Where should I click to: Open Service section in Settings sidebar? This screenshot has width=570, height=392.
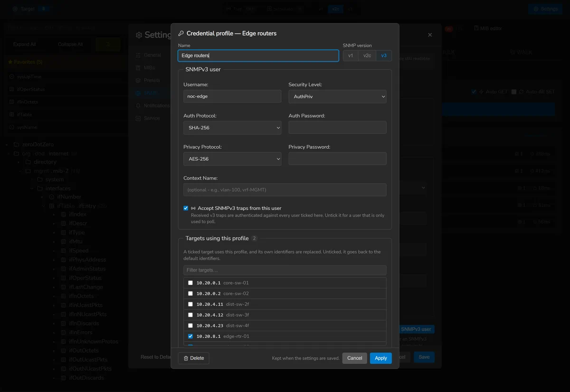click(x=148, y=118)
